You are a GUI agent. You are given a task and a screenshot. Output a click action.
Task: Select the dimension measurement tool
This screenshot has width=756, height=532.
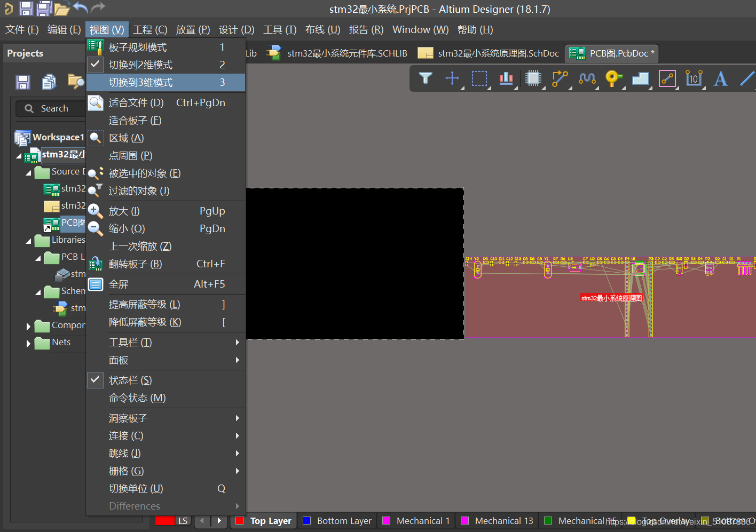tap(694, 78)
